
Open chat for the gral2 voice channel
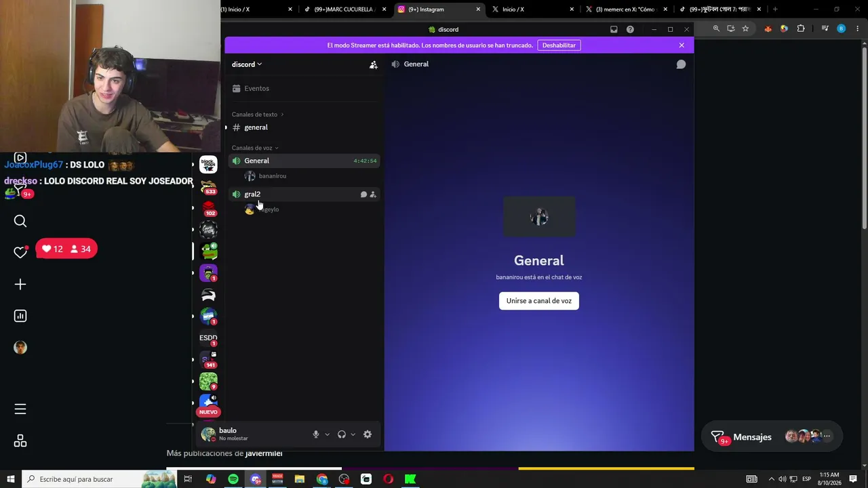coord(363,195)
